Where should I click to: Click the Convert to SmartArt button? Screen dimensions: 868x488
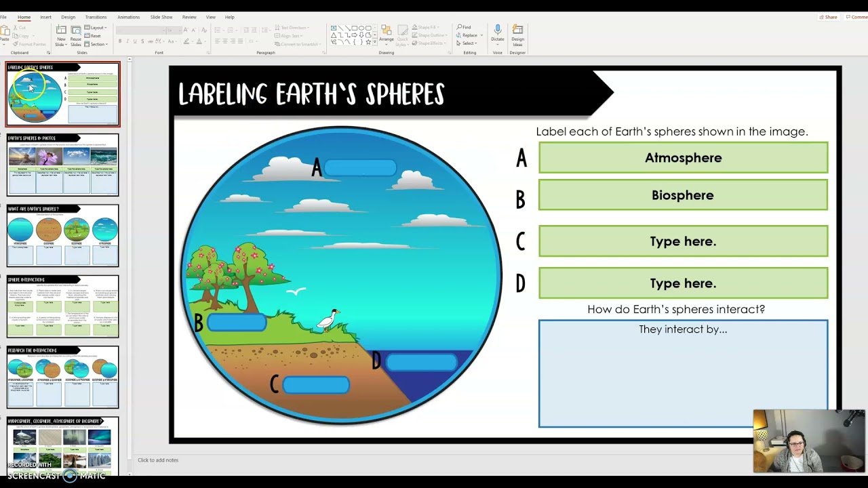click(296, 44)
